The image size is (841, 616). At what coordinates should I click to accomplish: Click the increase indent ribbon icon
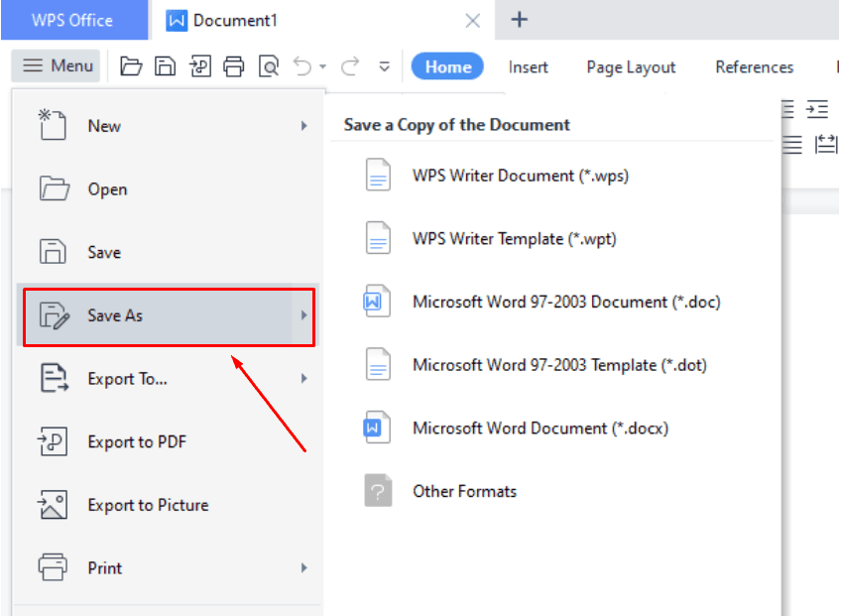coord(817,109)
